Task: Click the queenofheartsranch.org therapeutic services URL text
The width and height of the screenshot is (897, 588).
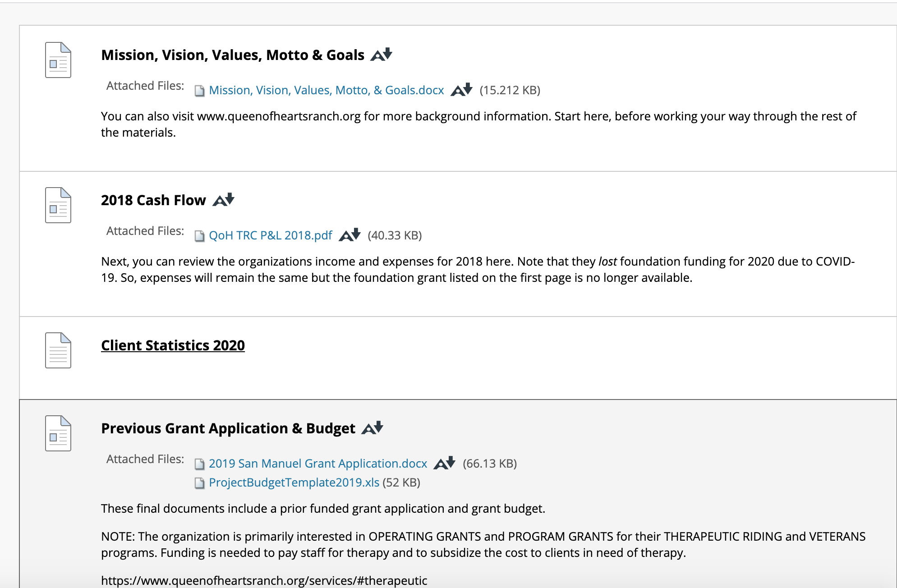Action: [264, 580]
